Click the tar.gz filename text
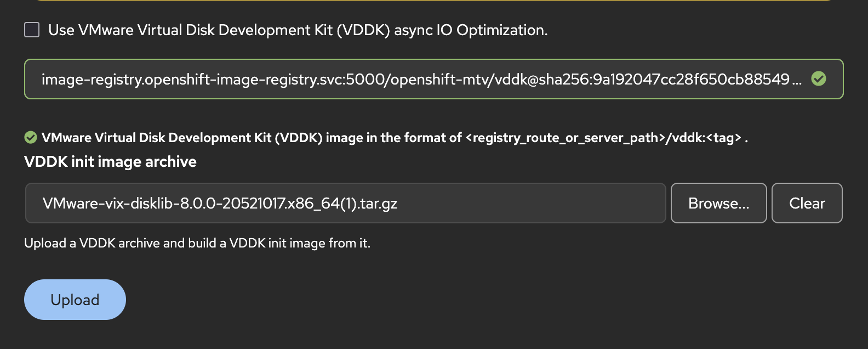Viewport: 868px width, 349px height. coord(219,204)
